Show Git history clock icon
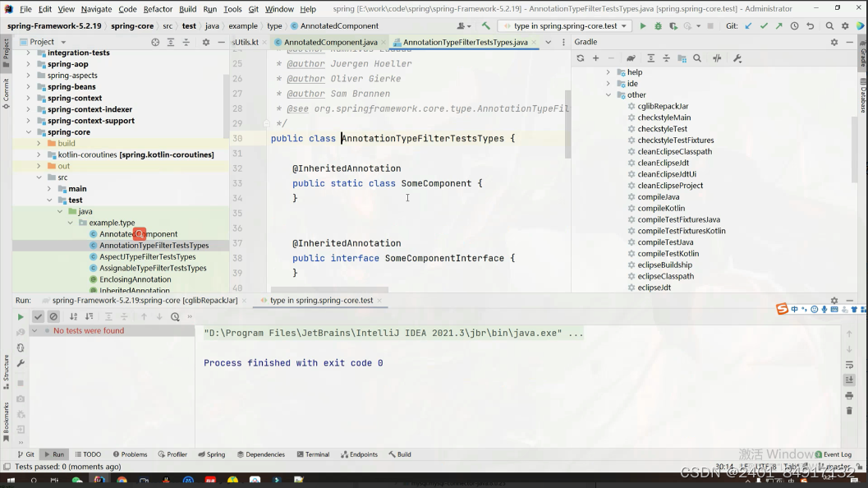868x488 pixels. click(x=794, y=26)
